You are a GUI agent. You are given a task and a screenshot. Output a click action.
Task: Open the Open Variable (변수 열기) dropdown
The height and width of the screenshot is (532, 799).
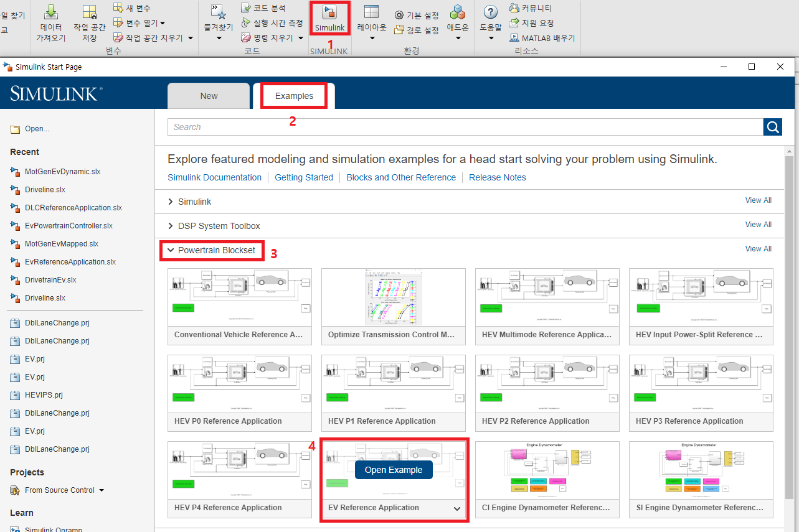161,23
